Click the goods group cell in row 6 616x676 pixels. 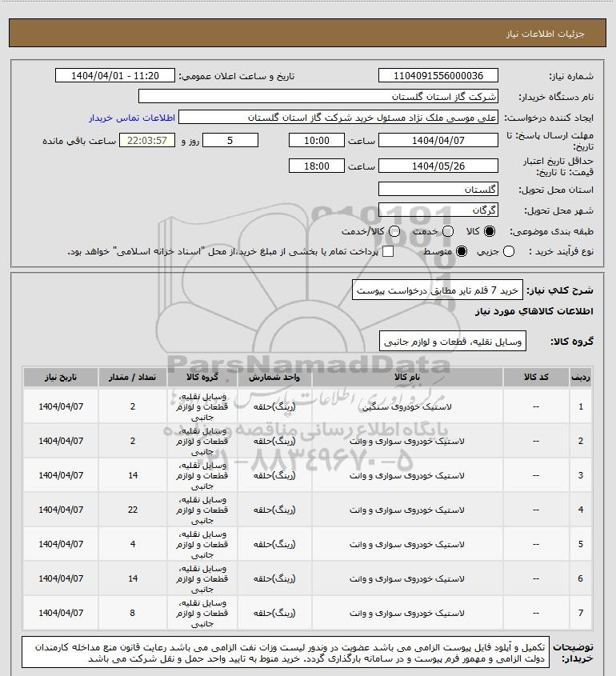(202, 579)
